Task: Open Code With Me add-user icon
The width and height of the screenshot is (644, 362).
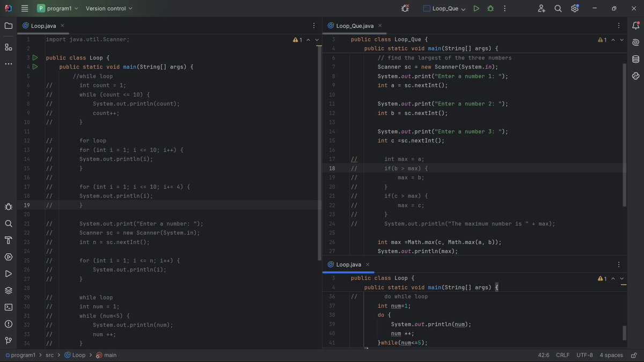Action: 541,9
